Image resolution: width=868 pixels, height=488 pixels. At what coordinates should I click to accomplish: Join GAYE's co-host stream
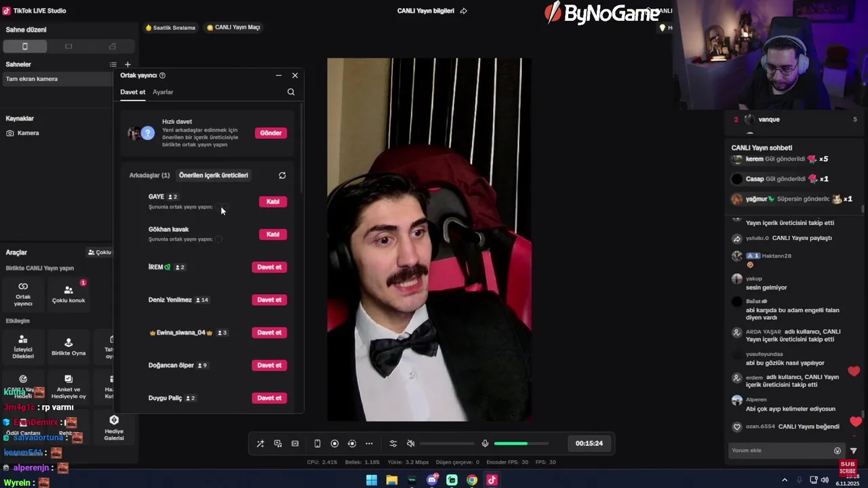(x=273, y=201)
